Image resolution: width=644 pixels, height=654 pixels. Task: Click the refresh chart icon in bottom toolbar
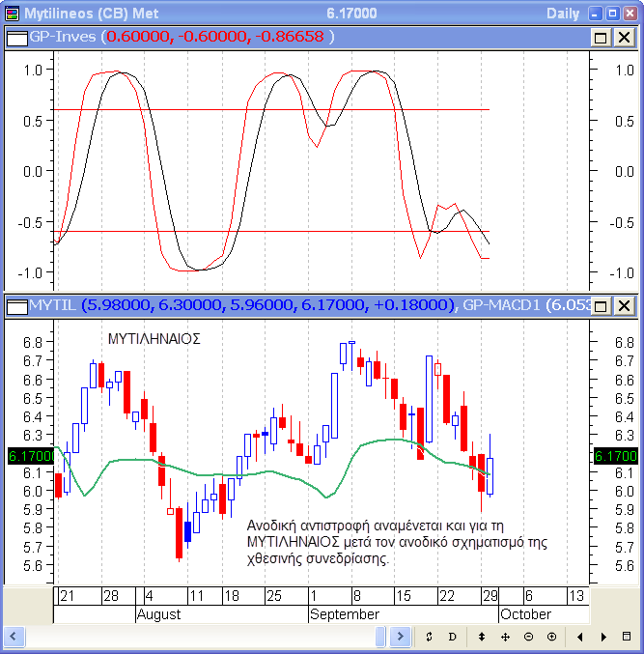(429, 638)
